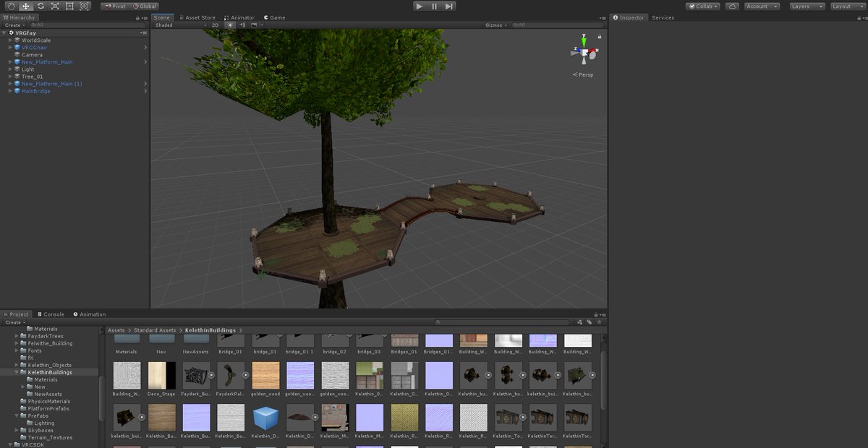Screen dimensions: 868x448
Task: Click the Pause button
Action: coord(434,6)
